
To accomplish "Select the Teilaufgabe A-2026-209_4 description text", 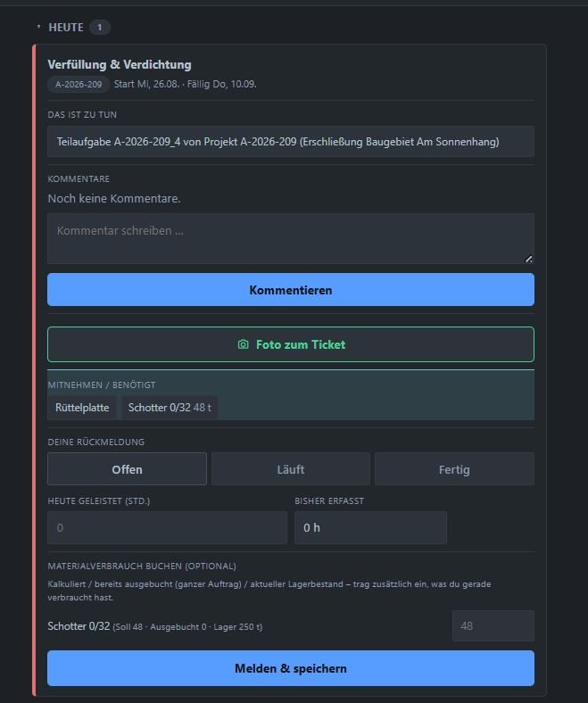I will [277, 142].
